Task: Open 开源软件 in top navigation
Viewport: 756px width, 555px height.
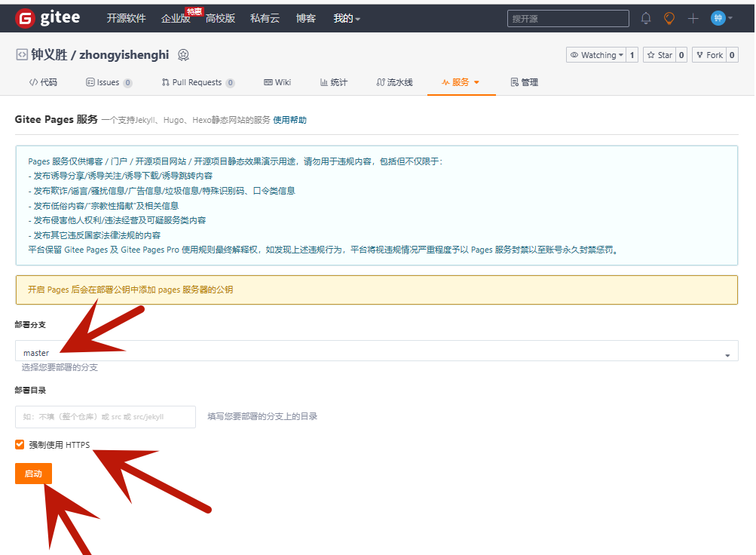Action: [x=126, y=18]
